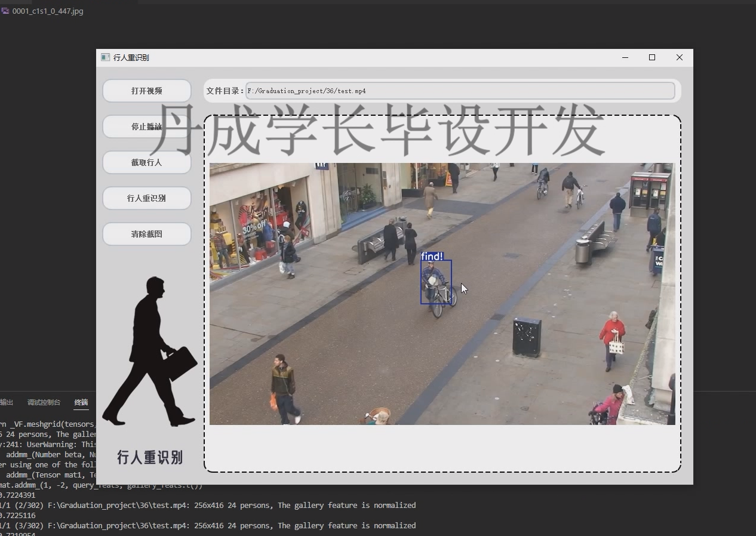Click the walking man silhouette image

(149, 352)
